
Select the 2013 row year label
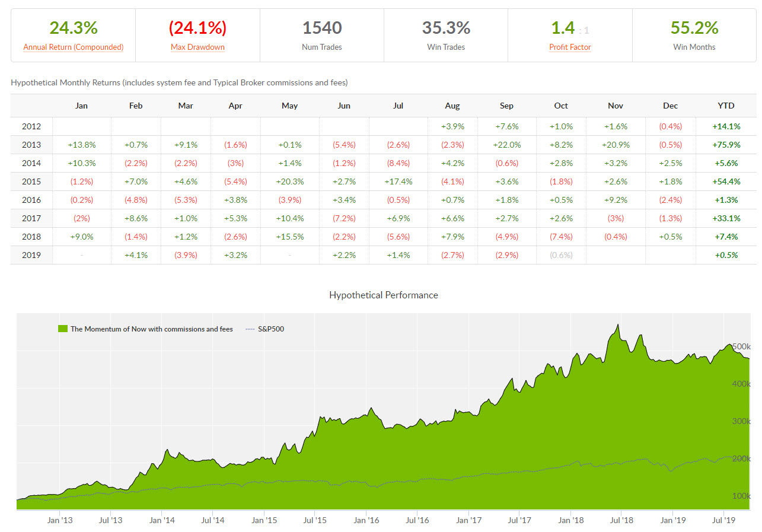pyautogui.click(x=31, y=145)
